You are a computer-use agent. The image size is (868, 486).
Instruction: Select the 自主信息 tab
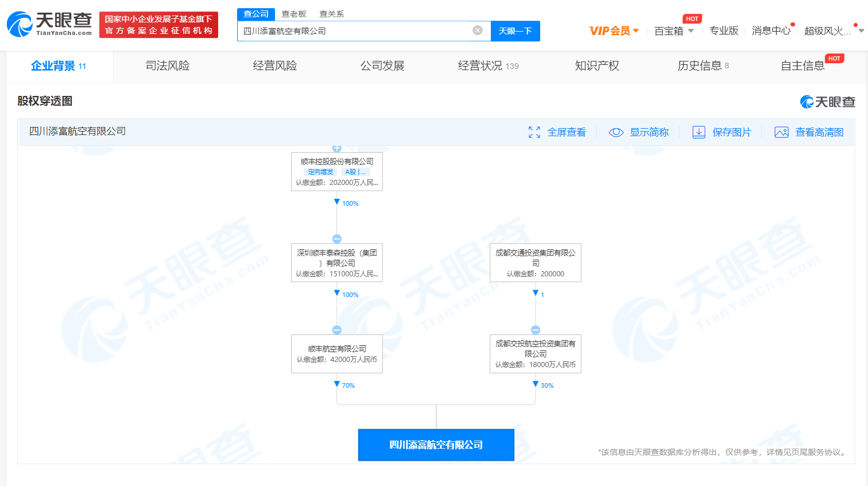tap(803, 66)
